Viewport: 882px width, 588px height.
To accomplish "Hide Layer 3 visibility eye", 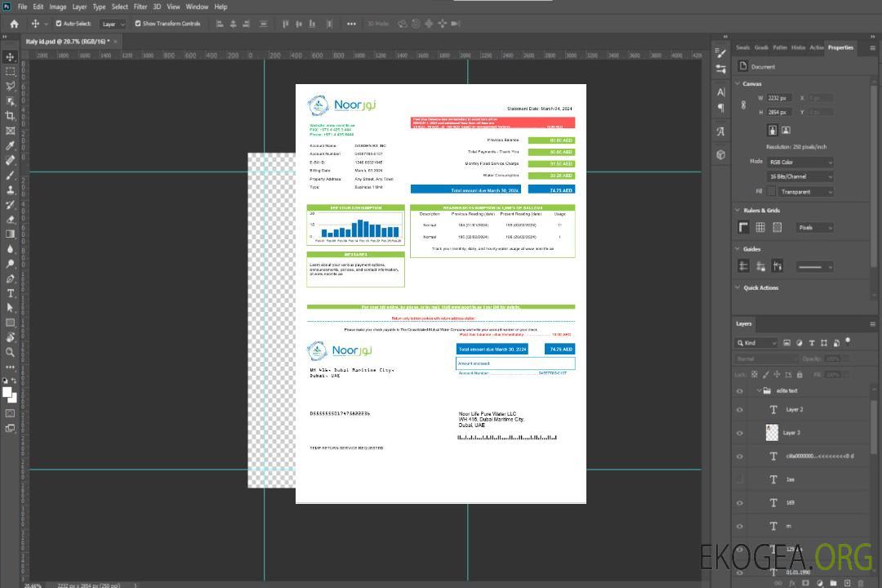I will click(x=740, y=434).
